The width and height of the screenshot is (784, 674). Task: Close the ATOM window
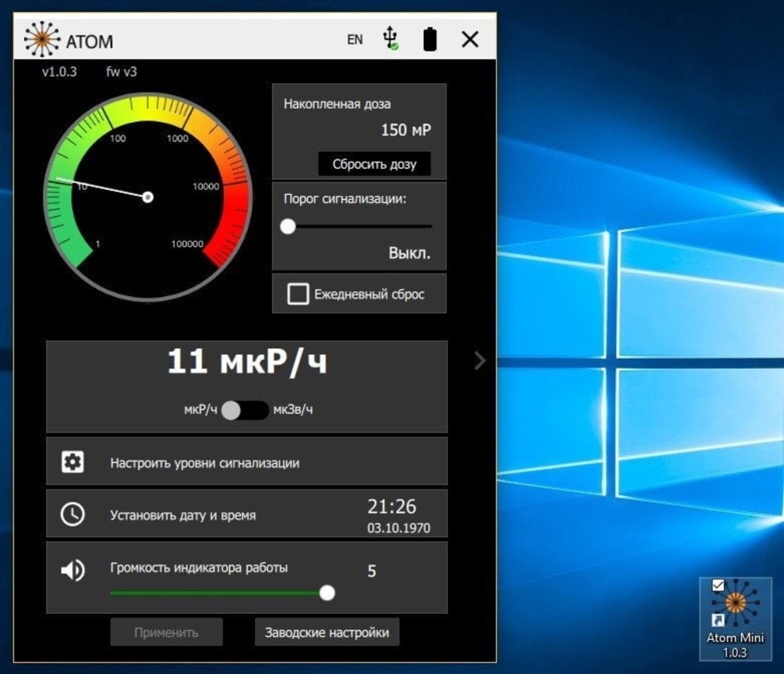(x=470, y=39)
